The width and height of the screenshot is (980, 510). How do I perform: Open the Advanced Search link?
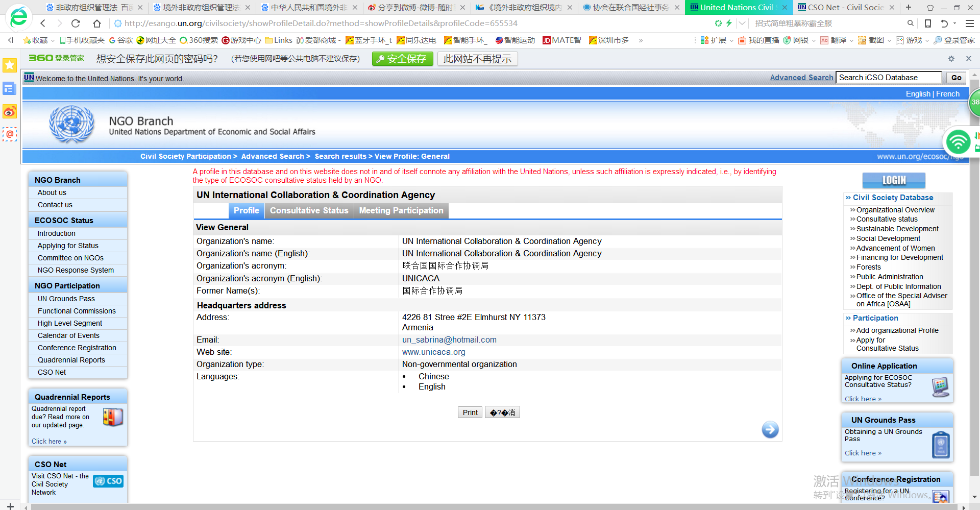point(801,78)
